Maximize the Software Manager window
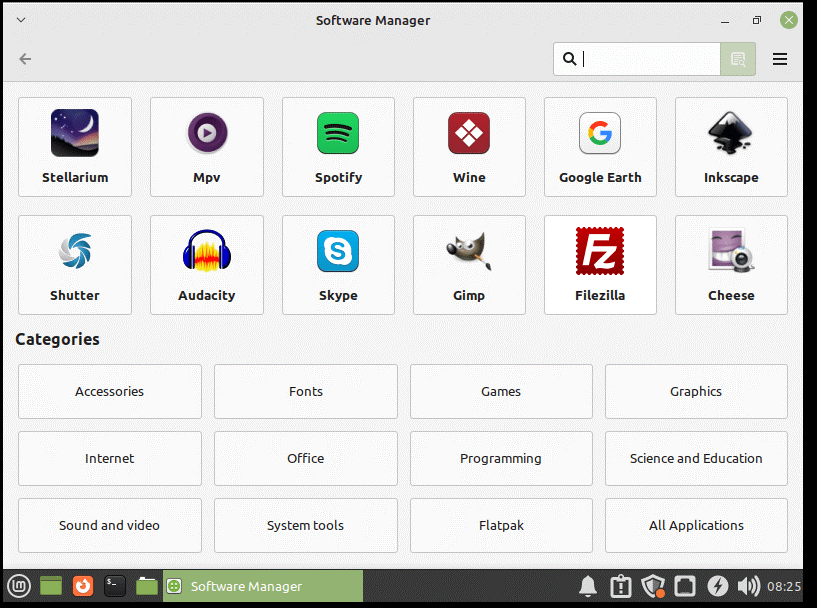 tap(757, 20)
